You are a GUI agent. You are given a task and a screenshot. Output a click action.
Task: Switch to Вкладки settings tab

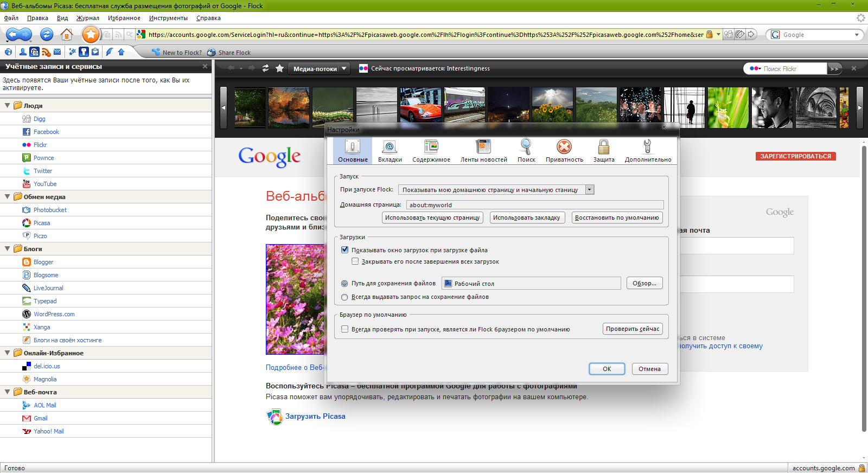point(390,151)
